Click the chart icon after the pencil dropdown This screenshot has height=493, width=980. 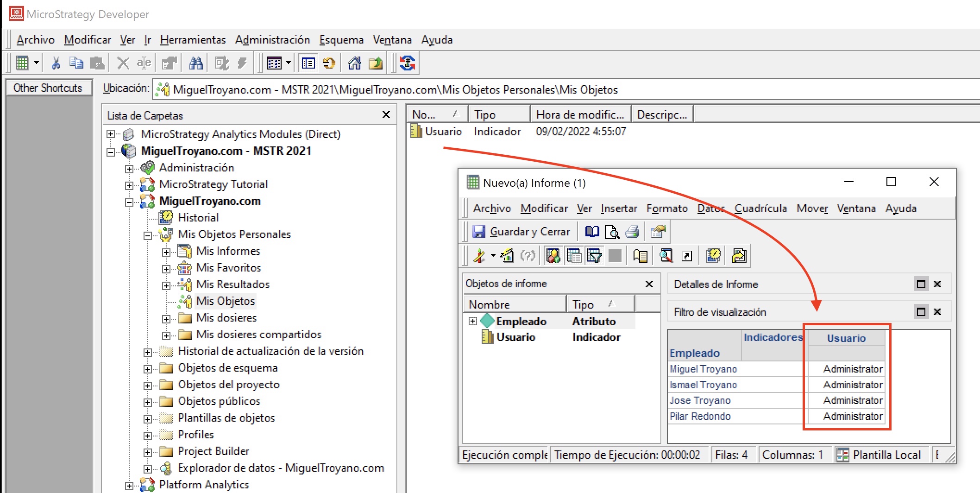(x=507, y=255)
